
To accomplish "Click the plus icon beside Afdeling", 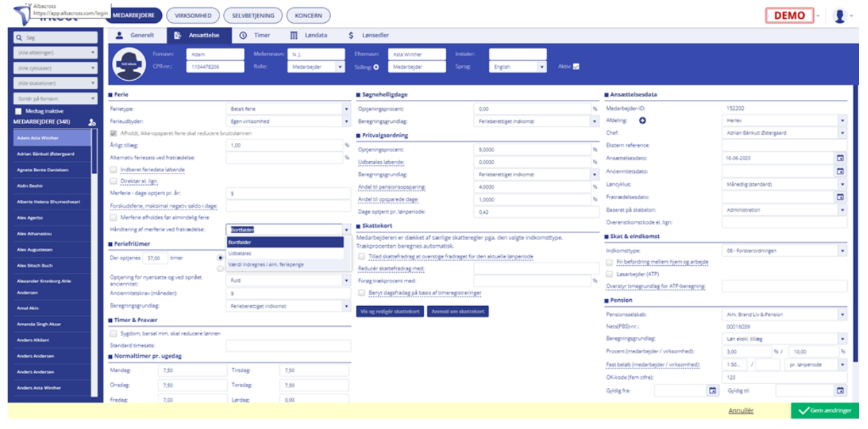I will (x=642, y=121).
